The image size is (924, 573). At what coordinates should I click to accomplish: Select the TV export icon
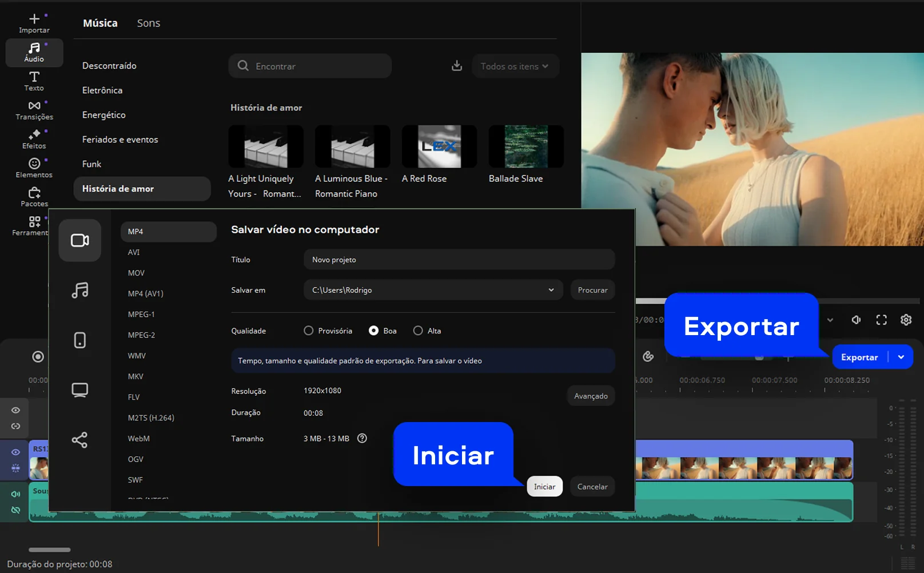click(x=80, y=390)
